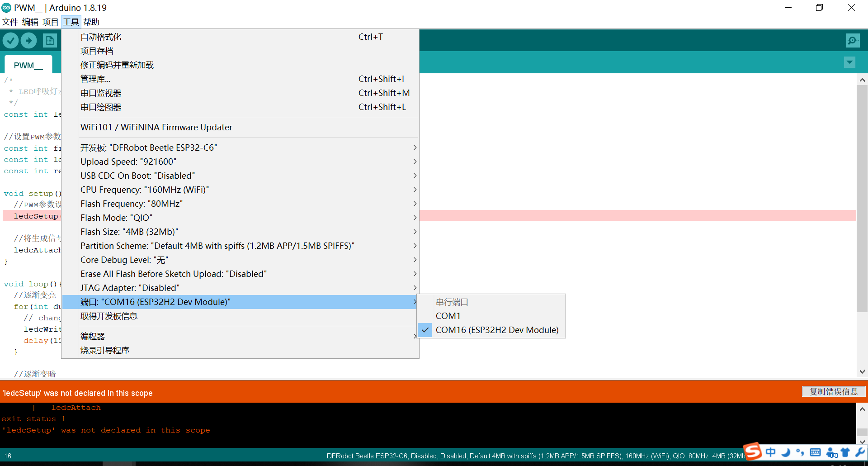Choose 端口 COM16 menu entry
Screen dimensions: 868x466
click(x=240, y=302)
